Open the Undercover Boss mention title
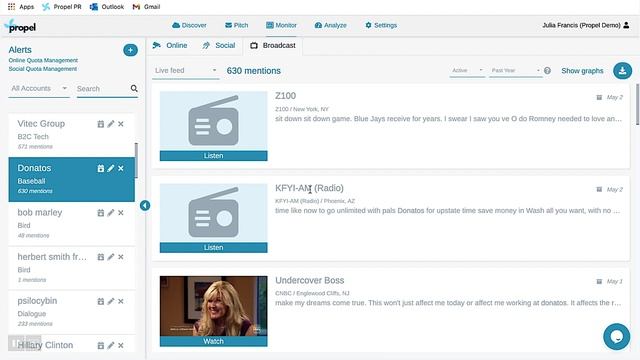The height and width of the screenshot is (360, 640). [309, 280]
